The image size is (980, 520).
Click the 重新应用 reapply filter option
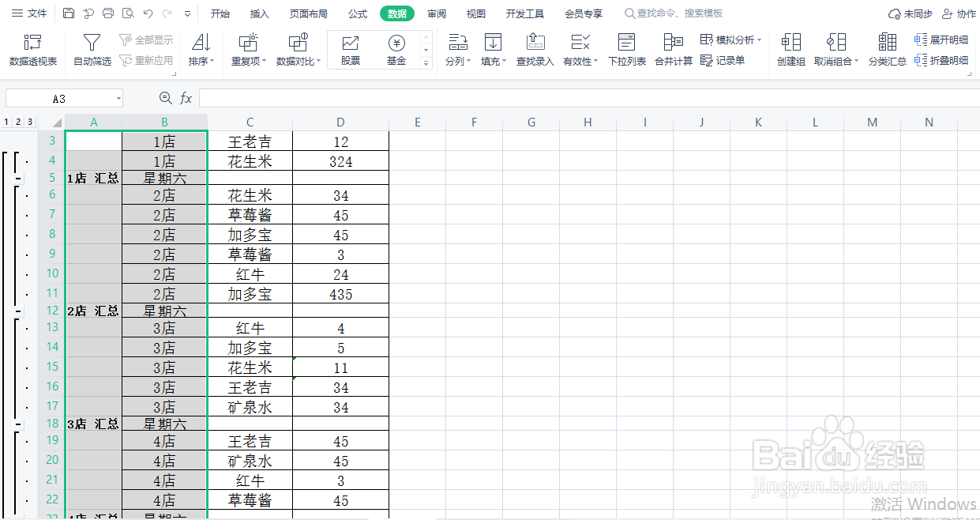(x=146, y=60)
